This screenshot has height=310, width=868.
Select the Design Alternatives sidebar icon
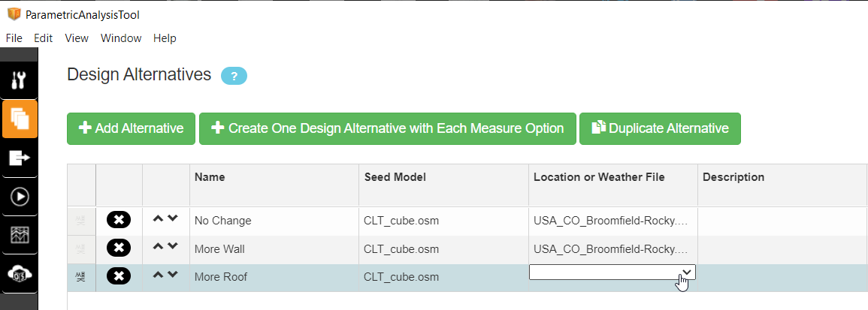pos(20,119)
